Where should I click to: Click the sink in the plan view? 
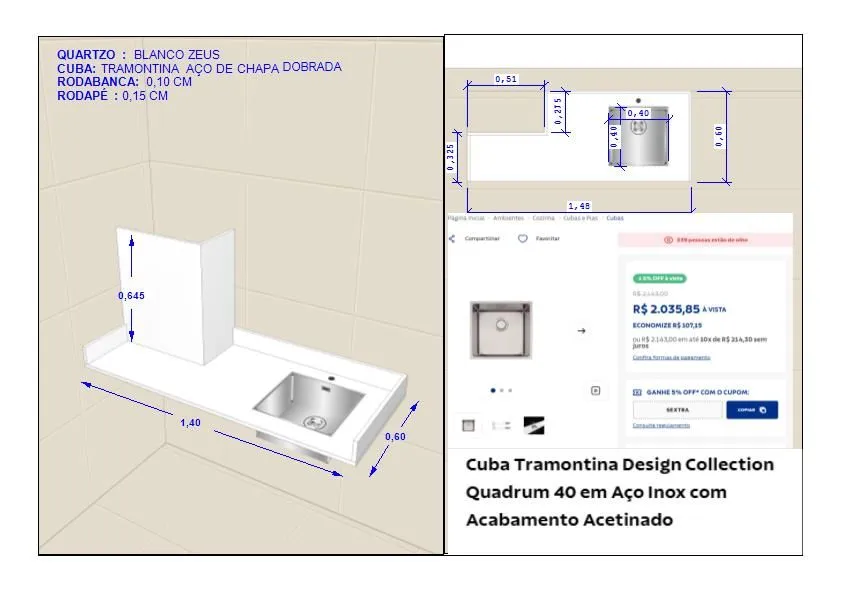[x=638, y=136]
